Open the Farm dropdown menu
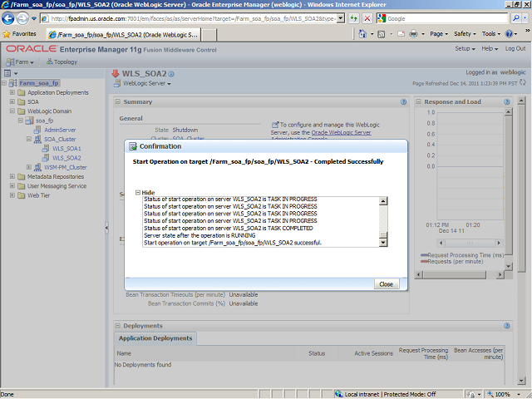The width and height of the screenshot is (532, 399). pos(22,62)
